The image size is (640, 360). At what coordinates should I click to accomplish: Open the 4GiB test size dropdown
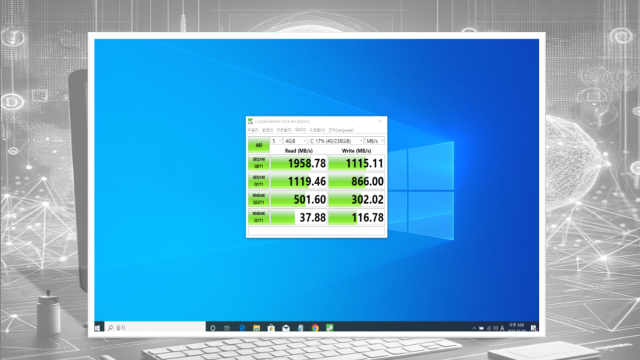295,141
